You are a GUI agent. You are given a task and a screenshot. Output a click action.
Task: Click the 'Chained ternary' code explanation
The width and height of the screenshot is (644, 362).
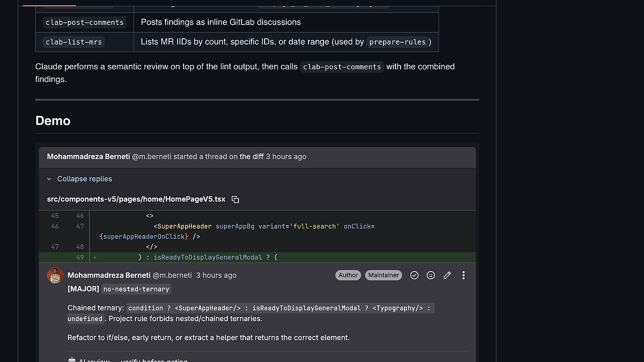[x=251, y=313]
